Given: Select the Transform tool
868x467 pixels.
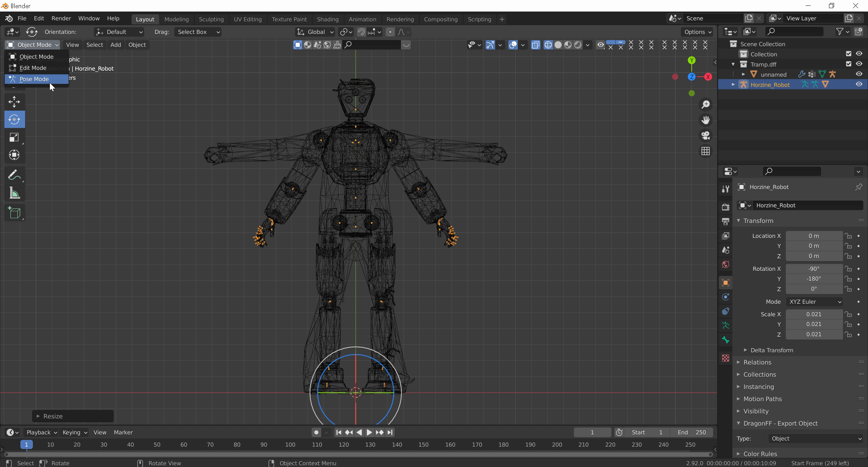Looking at the screenshot, I should click(14, 155).
